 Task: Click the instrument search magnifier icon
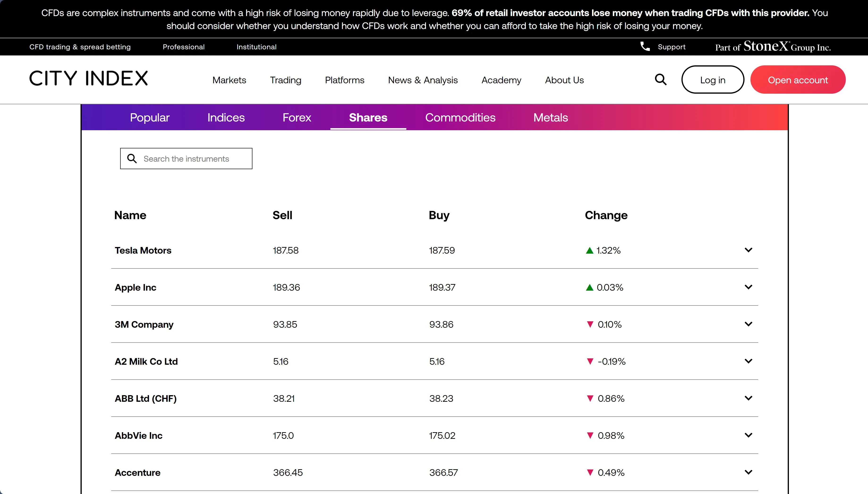click(x=132, y=159)
